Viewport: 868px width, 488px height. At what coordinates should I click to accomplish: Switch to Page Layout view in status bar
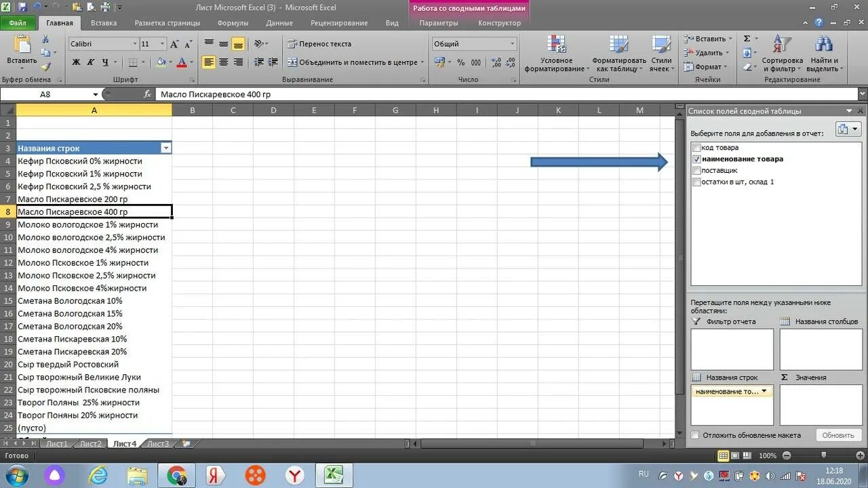tap(735, 456)
